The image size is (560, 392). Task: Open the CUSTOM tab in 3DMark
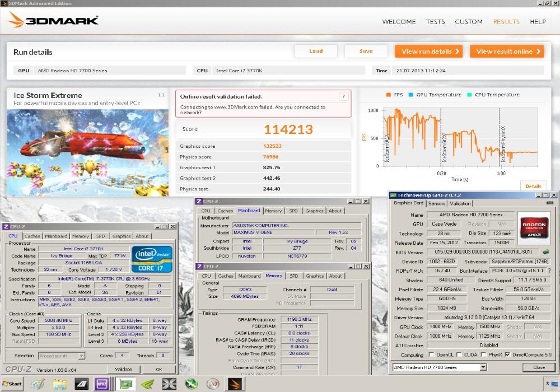(x=469, y=22)
